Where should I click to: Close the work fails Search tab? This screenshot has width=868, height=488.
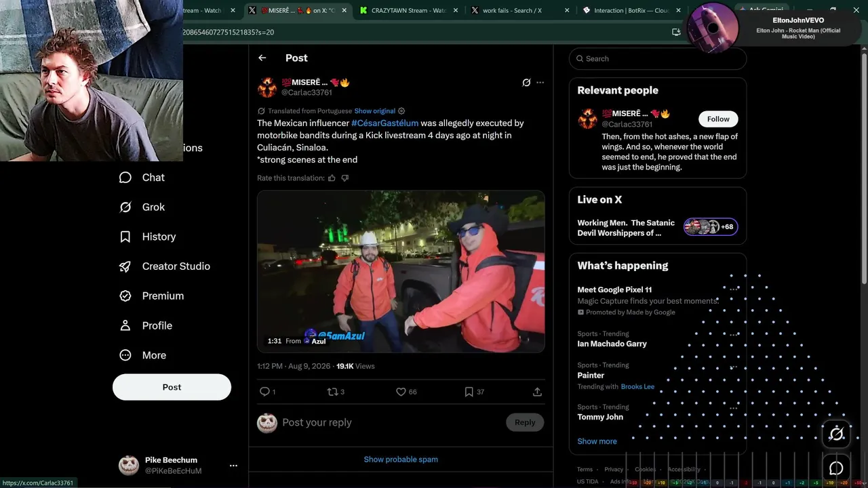coord(567,10)
